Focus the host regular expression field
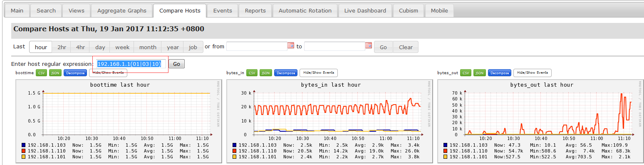 tap(131, 64)
